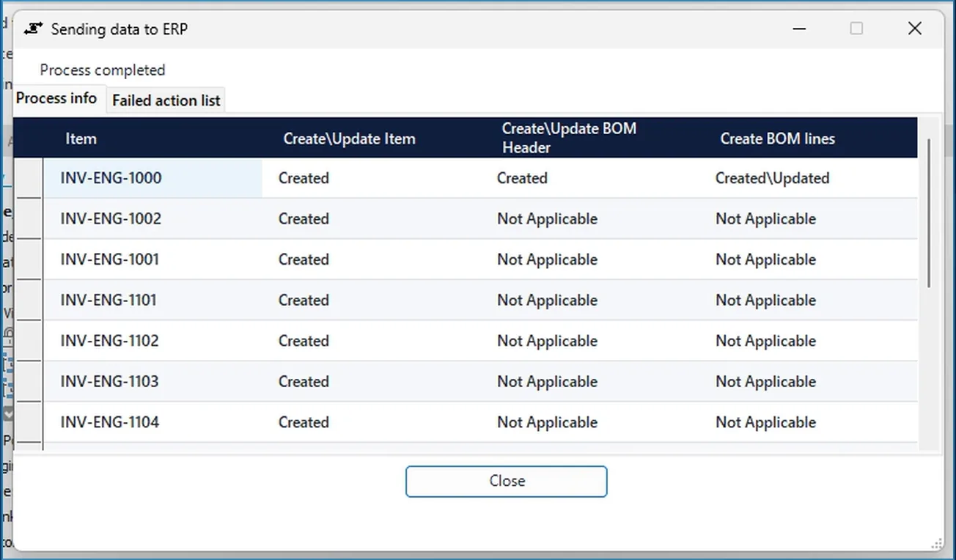Select the Process info tab
This screenshot has height=560, width=956.
point(56,98)
